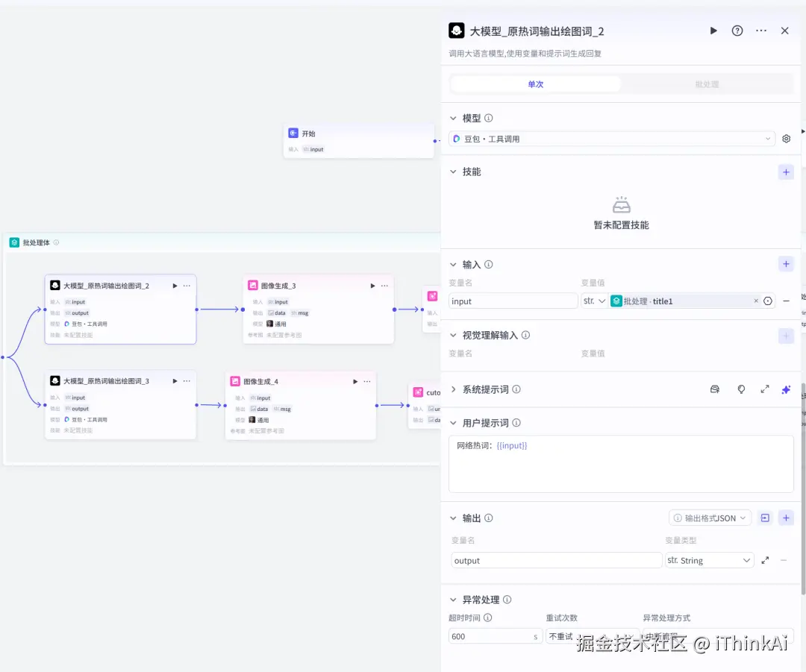Open more menu on 大模型_原热词输出绘图词_3 node
Image resolution: width=806 pixels, height=672 pixels.
pos(187,380)
